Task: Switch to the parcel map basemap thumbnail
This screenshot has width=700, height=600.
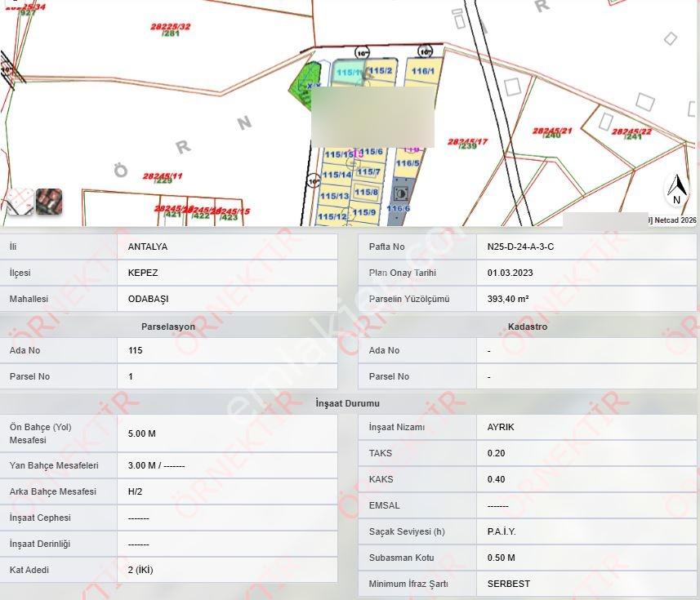Action: (x=19, y=202)
